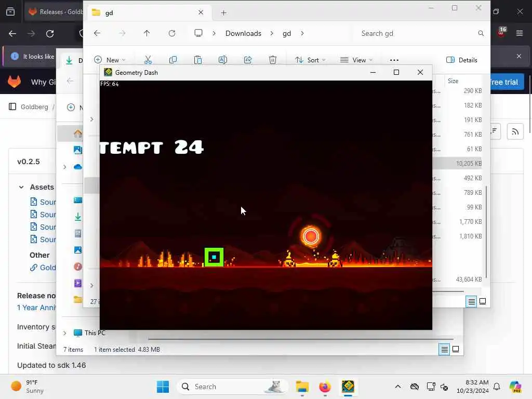This screenshot has width=532, height=399.
Task: Click the green player cube in Geometry Dash
Action: 214,257
